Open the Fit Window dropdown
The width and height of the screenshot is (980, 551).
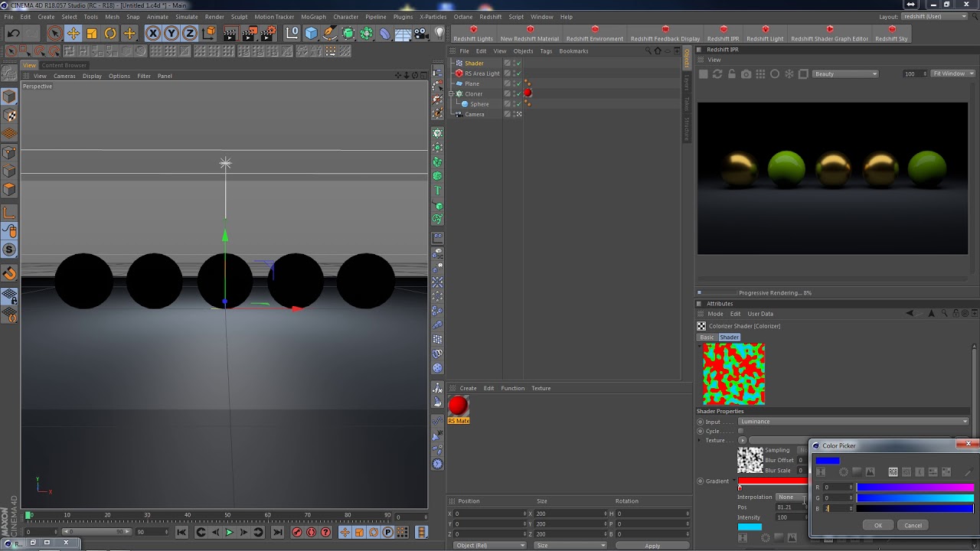(952, 73)
